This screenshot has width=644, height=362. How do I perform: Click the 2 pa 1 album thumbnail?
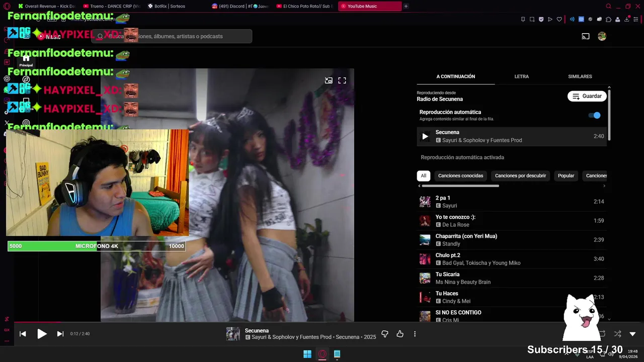425,202
